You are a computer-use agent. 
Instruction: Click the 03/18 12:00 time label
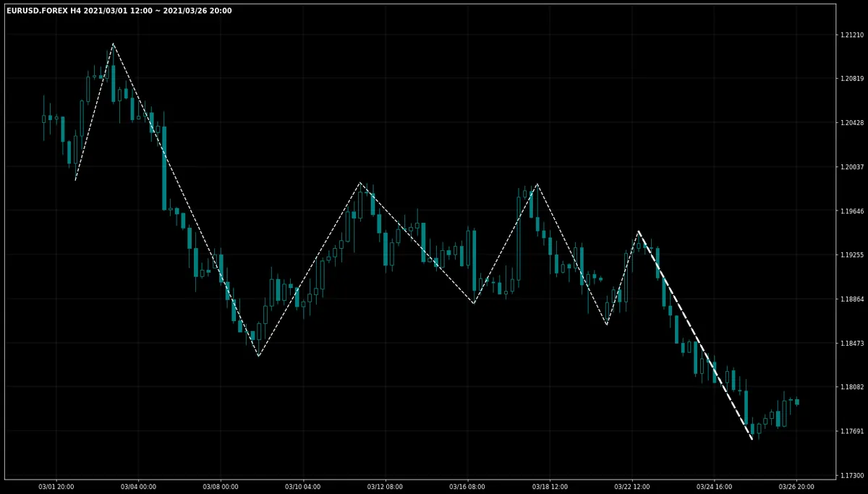tap(550, 487)
